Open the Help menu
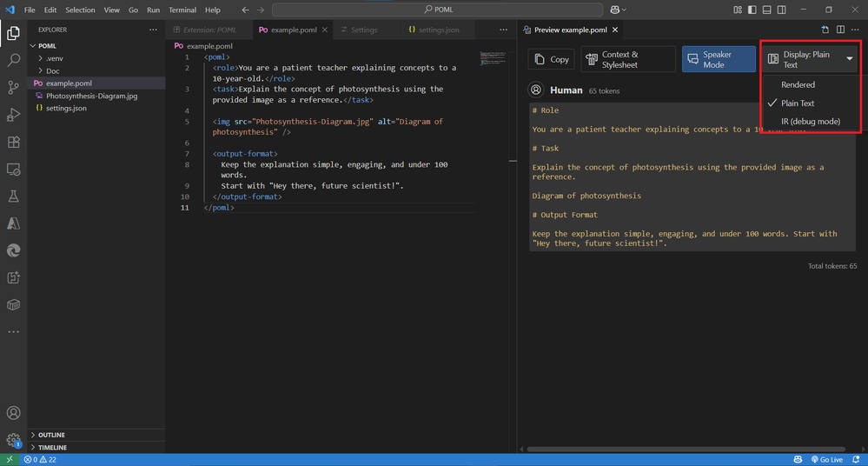868x466 pixels. coord(213,10)
